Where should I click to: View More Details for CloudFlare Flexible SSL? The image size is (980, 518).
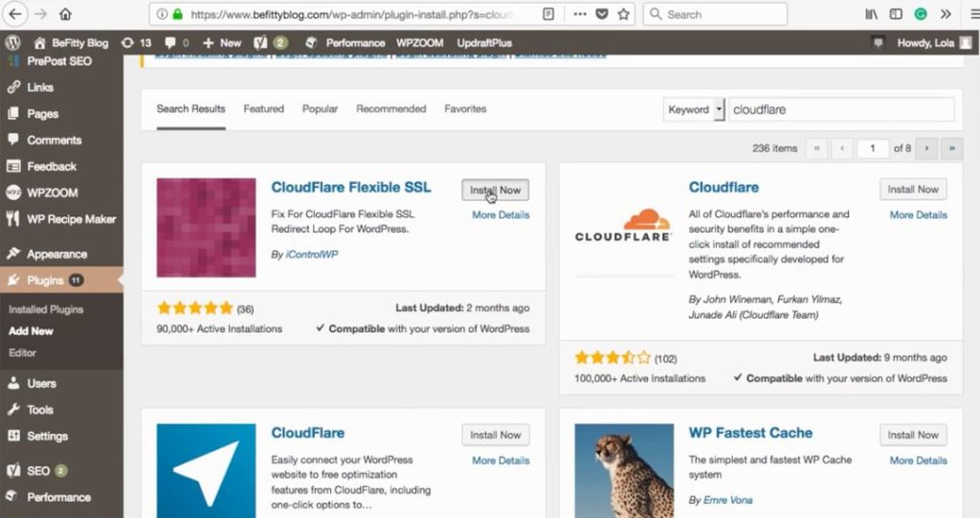point(501,214)
